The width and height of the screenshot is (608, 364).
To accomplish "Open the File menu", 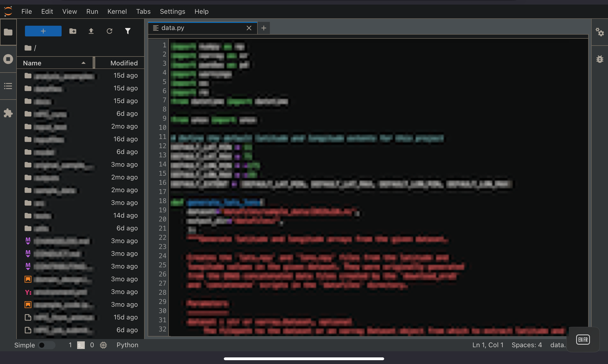I will point(26,11).
